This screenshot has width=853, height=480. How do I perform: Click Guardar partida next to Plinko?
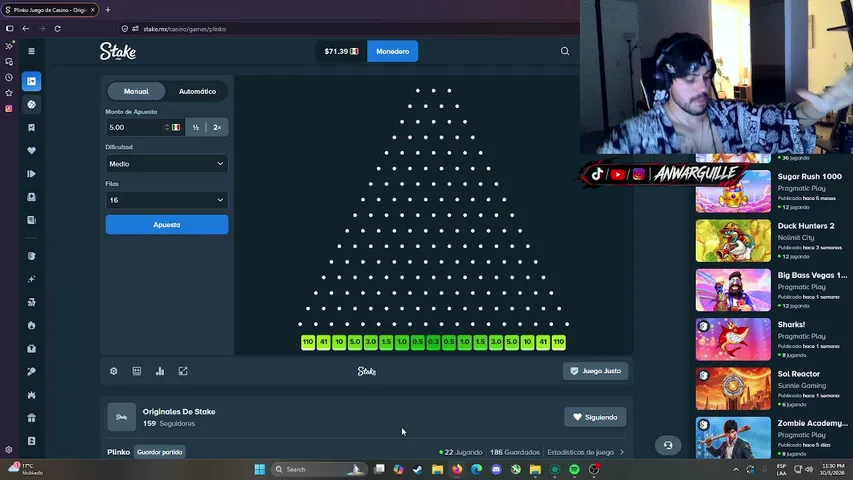click(x=159, y=452)
